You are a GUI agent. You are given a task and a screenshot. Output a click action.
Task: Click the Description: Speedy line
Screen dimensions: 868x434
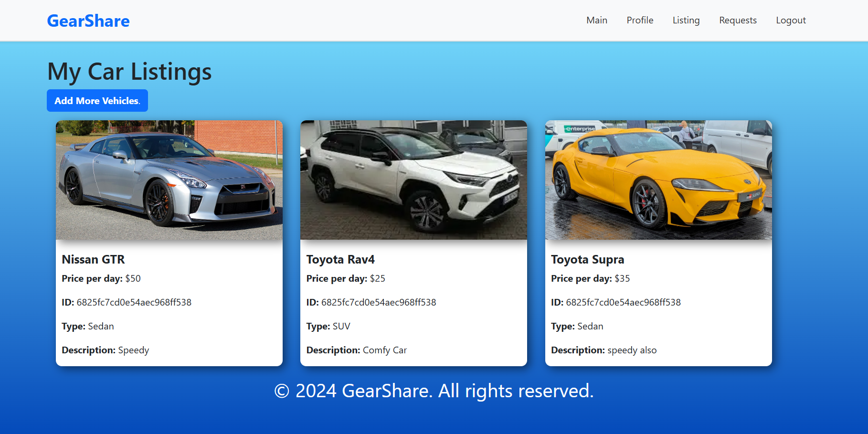tap(106, 350)
